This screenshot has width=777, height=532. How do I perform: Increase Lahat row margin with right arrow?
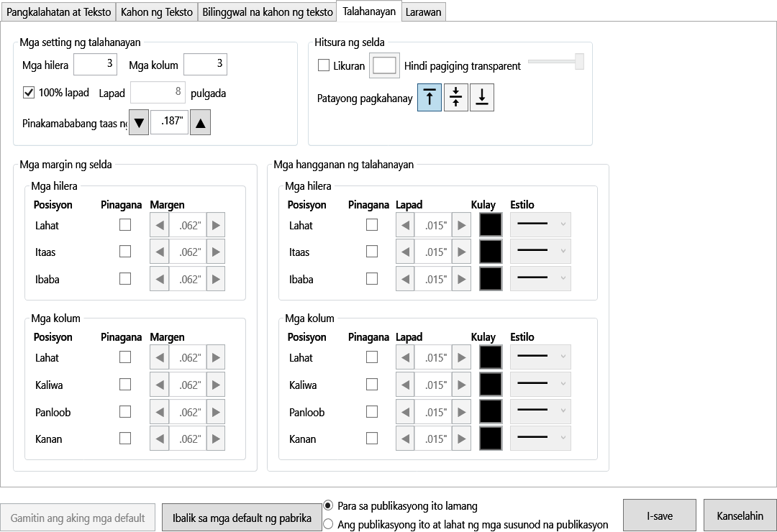[x=216, y=226]
